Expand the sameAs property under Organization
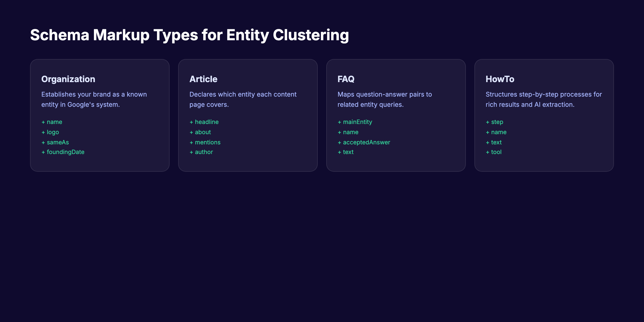644x322 pixels. point(55,142)
